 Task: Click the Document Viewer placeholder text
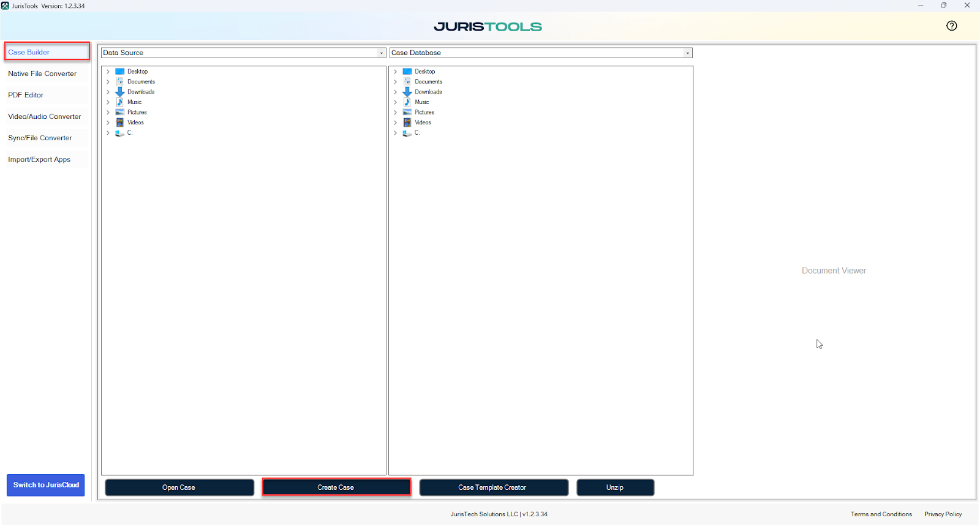[x=834, y=271]
